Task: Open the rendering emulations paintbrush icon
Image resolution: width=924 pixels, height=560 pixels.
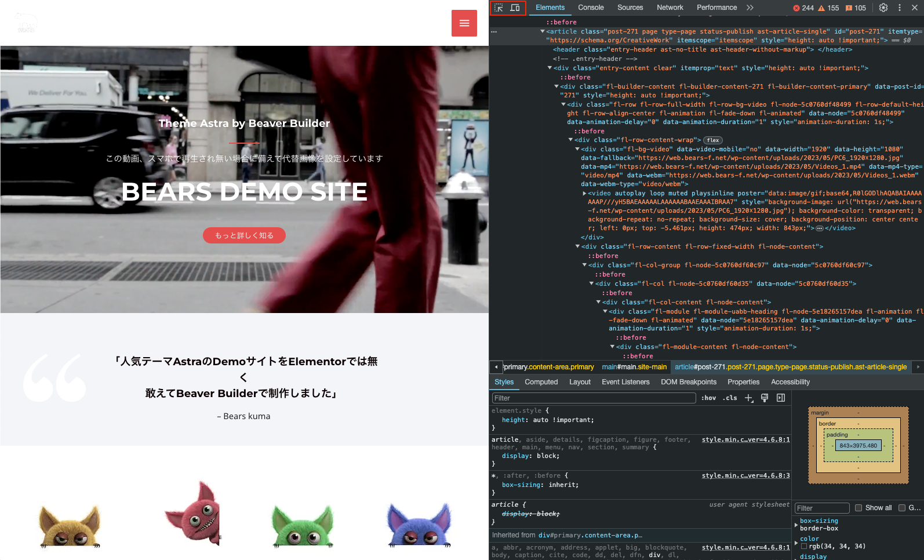Action: [x=765, y=398]
